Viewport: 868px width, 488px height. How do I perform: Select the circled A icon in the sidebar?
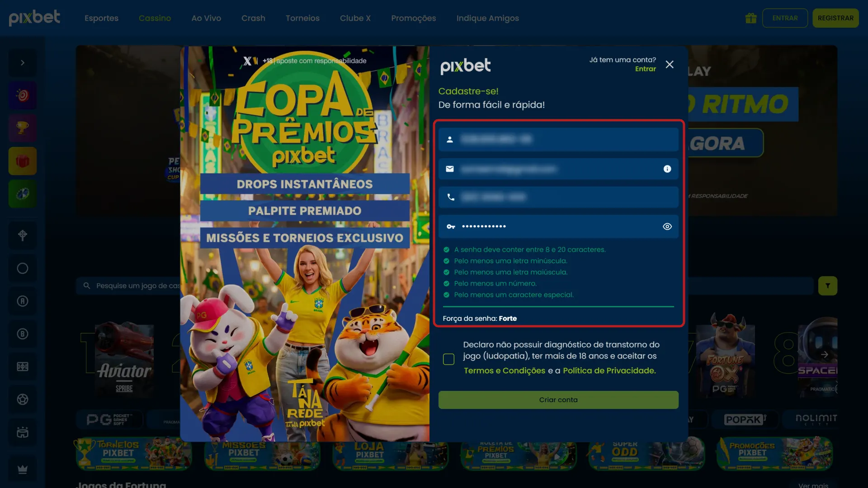(x=23, y=301)
